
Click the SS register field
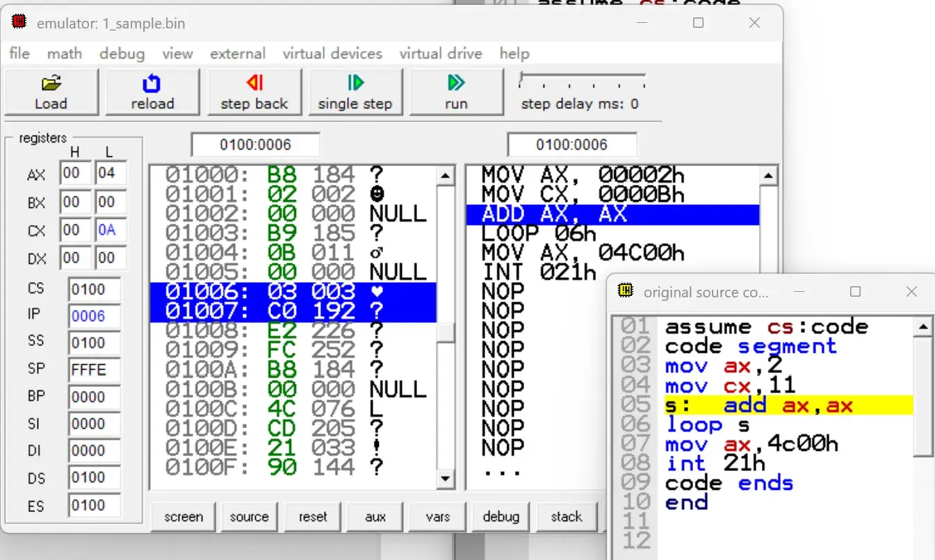point(94,343)
